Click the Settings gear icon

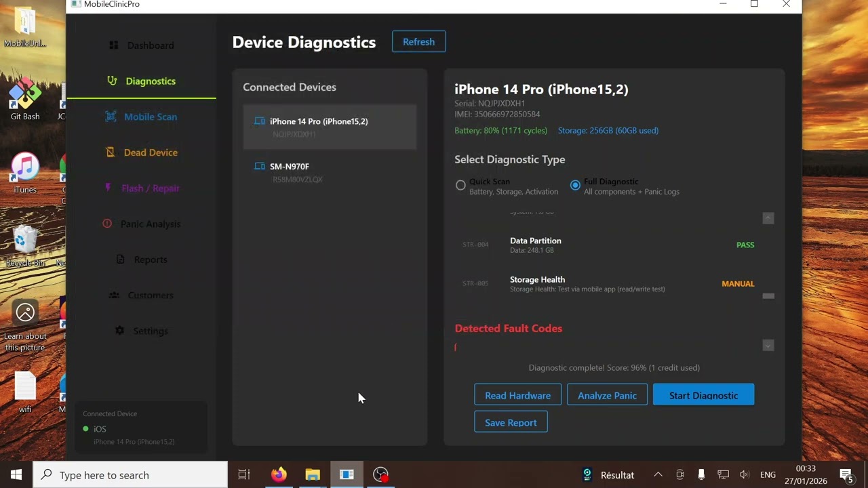[120, 331]
